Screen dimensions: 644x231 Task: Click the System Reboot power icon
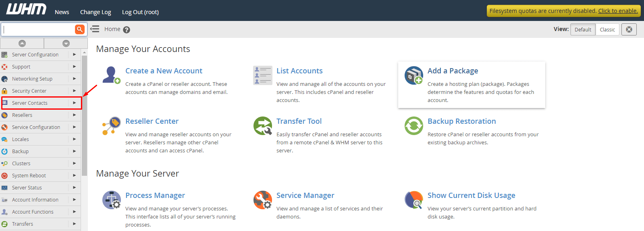click(4, 175)
